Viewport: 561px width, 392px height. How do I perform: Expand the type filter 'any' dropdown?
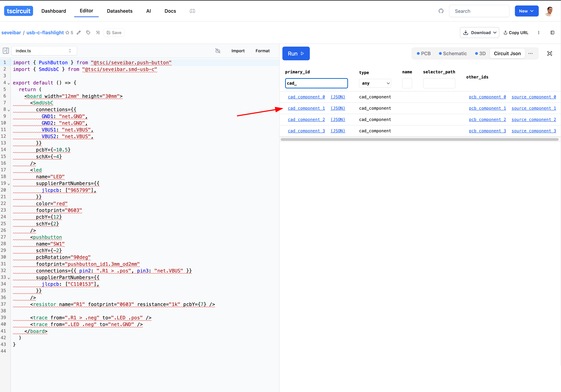click(375, 83)
